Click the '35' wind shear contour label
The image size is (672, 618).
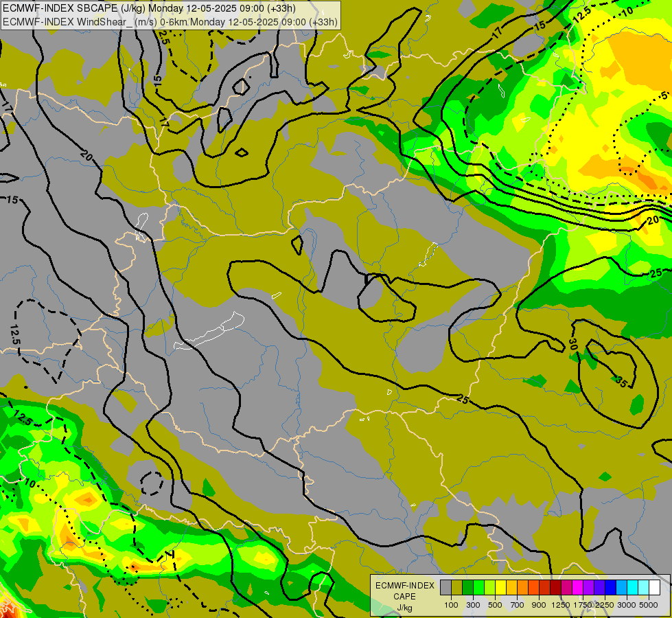point(621,380)
